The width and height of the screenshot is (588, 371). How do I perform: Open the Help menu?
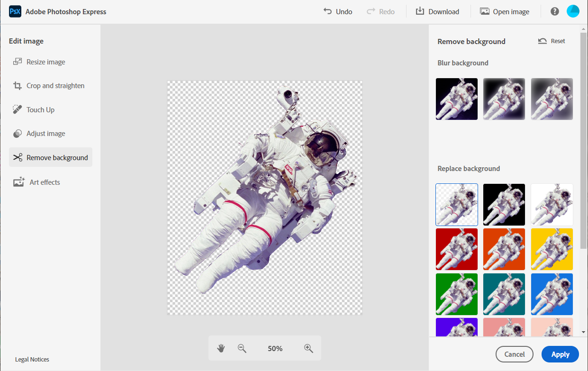point(554,11)
